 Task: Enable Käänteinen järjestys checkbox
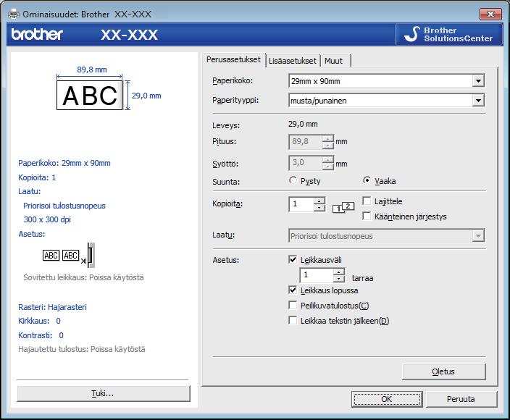coord(367,217)
